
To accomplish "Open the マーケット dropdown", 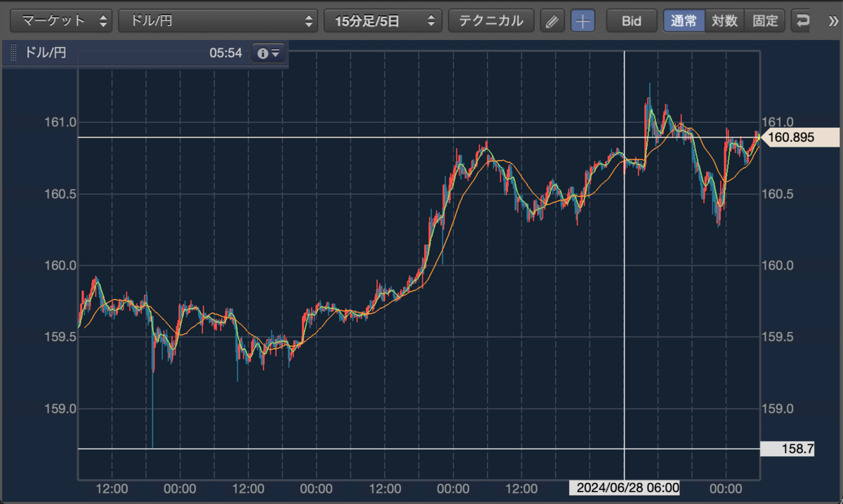I will coord(62,21).
